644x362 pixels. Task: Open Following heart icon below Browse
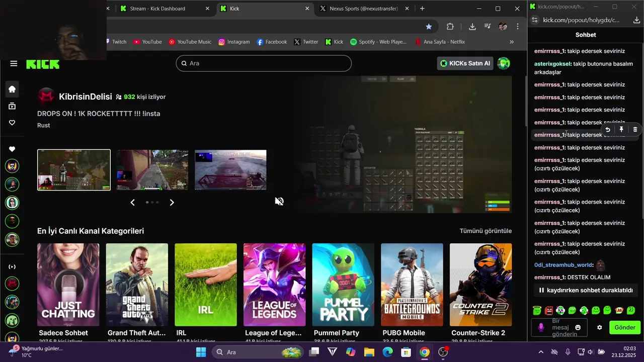tap(12, 123)
